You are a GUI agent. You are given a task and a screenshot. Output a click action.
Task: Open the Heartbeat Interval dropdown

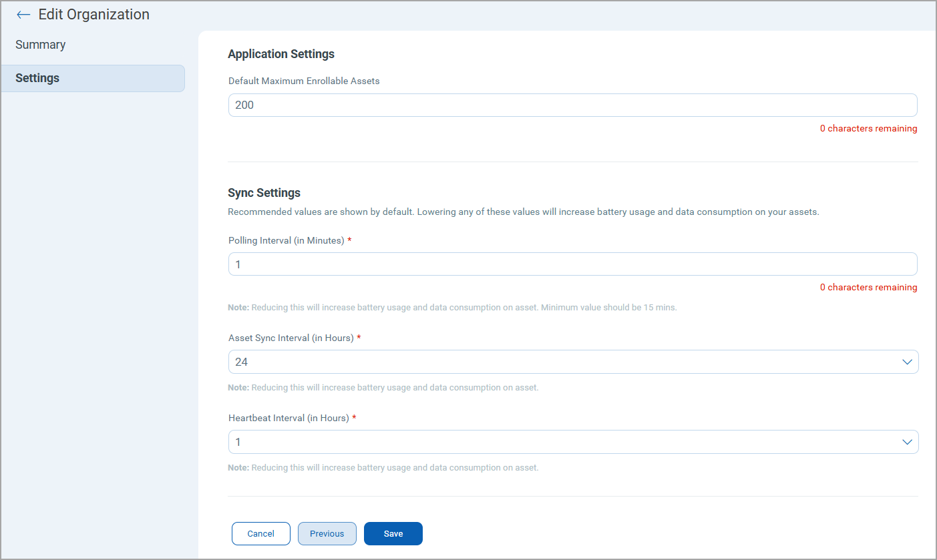pyautogui.click(x=573, y=442)
